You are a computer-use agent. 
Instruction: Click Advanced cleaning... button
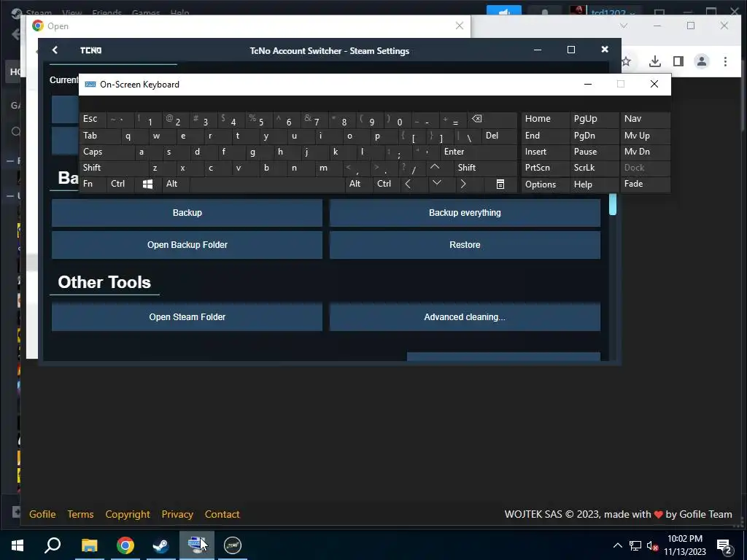tap(465, 316)
